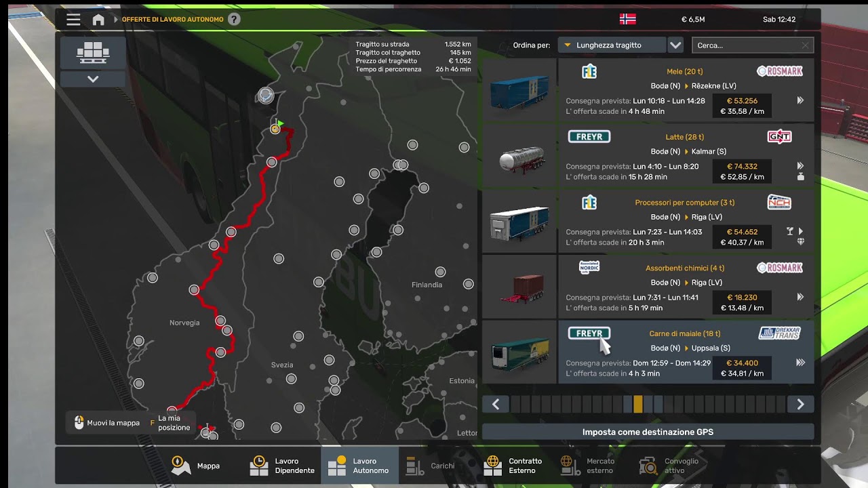Screen dimensions: 868x488
Task: Open the cargo pallet filter icon
Action: (93, 52)
